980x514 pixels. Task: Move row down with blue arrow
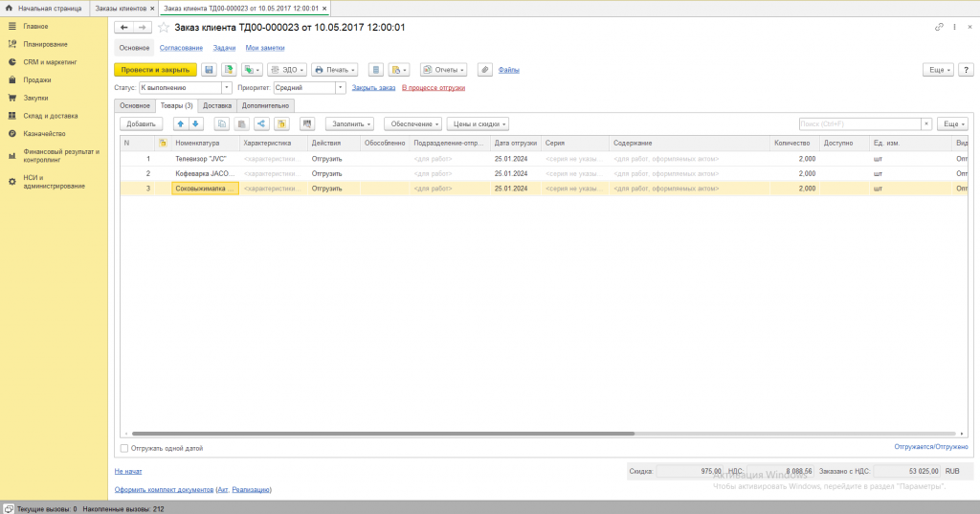click(195, 123)
